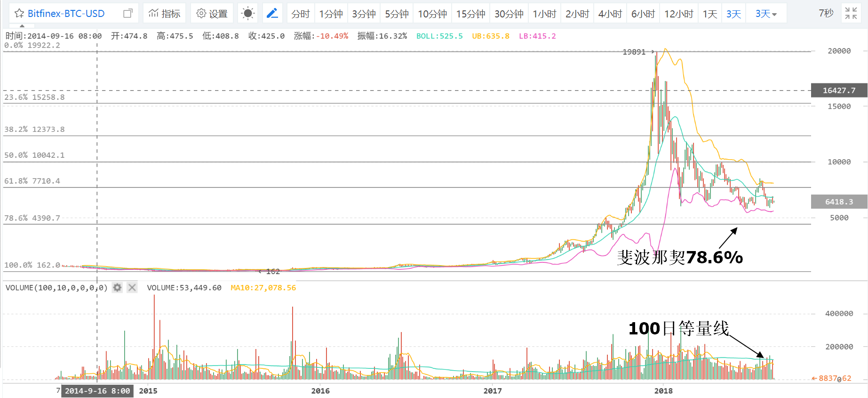Open the 指标 indicators menu

(x=164, y=14)
